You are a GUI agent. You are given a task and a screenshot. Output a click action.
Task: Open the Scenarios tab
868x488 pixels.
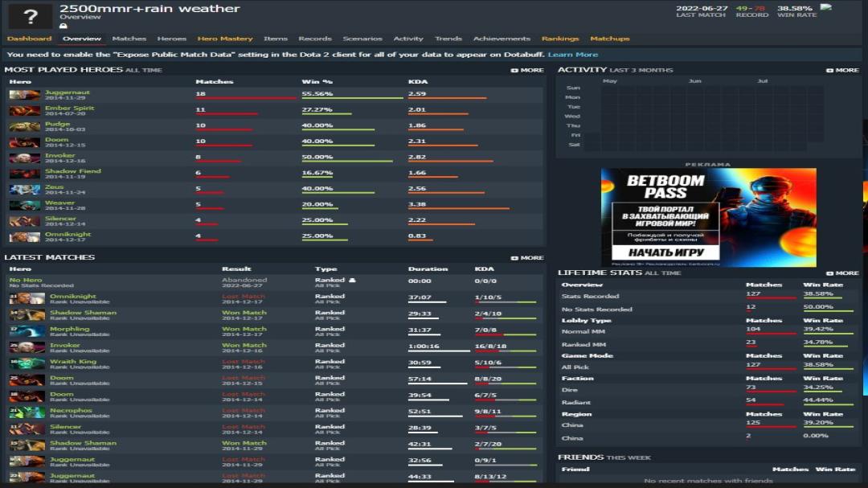click(362, 39)
